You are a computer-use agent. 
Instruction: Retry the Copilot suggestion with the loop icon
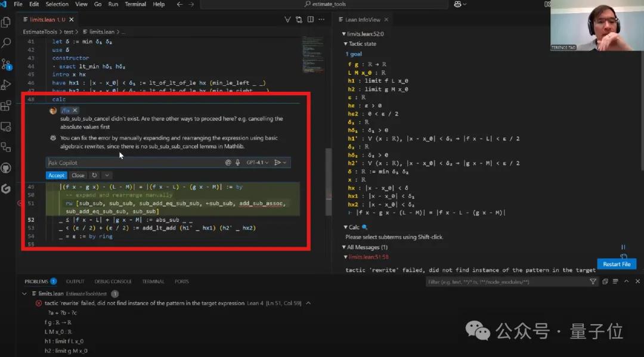pos(95,175)
